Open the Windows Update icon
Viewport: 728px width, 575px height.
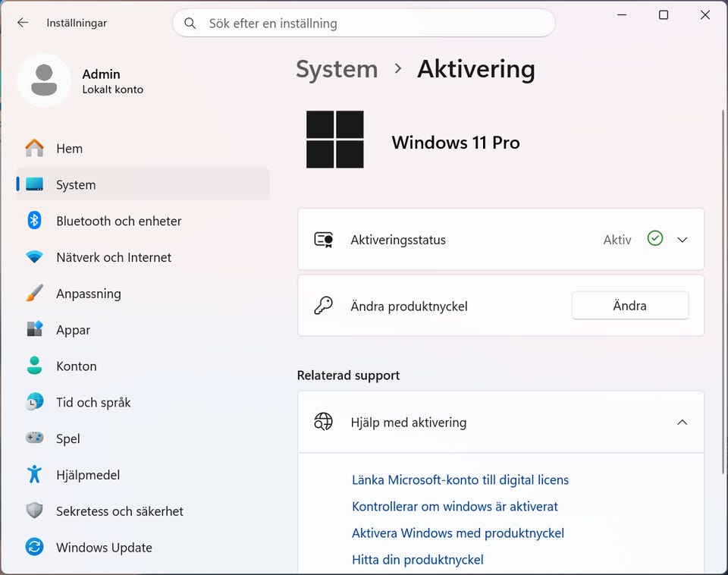tap(34, 547)
